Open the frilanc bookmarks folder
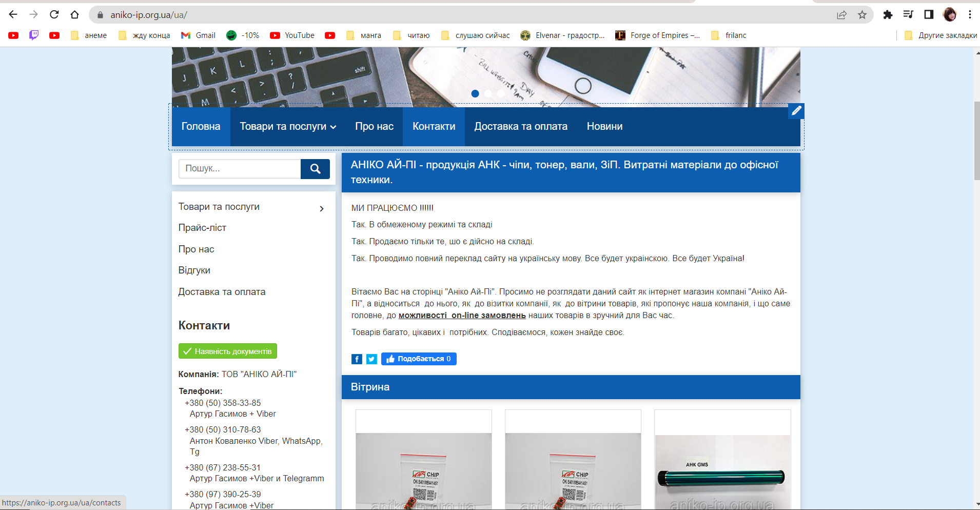 coord(729,35)
